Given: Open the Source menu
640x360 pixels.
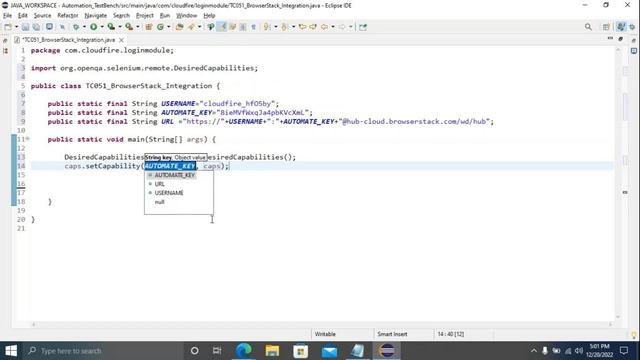Looking at the screenshot, I should [42, 16].
